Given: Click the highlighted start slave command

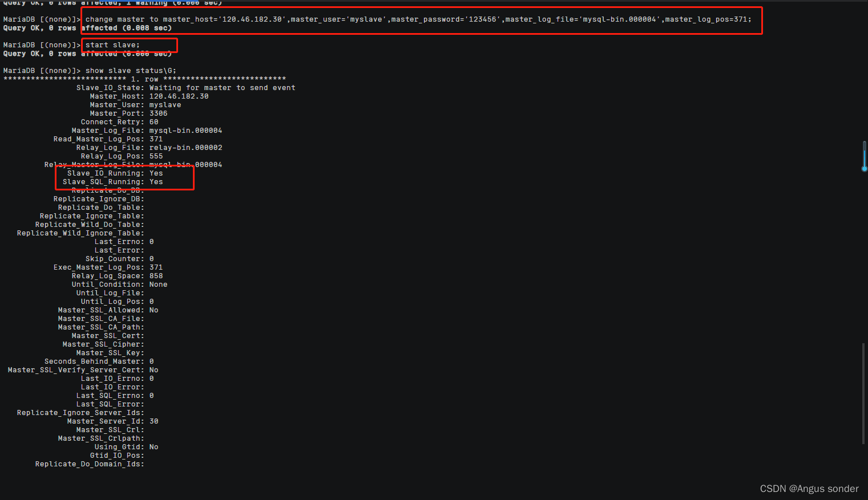Looking at the screenshot, I should click(128, 44).
